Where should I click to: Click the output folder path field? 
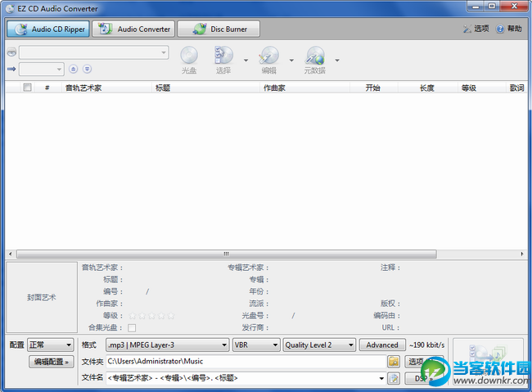[246, 362]
